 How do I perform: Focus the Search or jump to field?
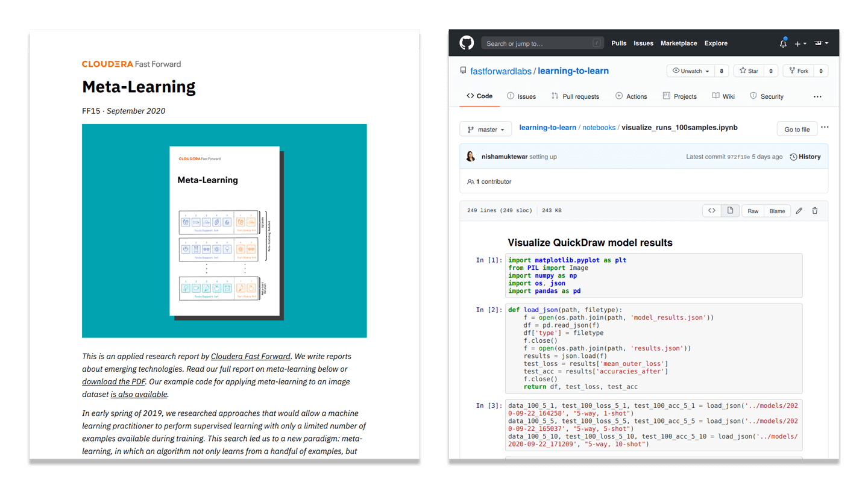click(x=542, y=43)
